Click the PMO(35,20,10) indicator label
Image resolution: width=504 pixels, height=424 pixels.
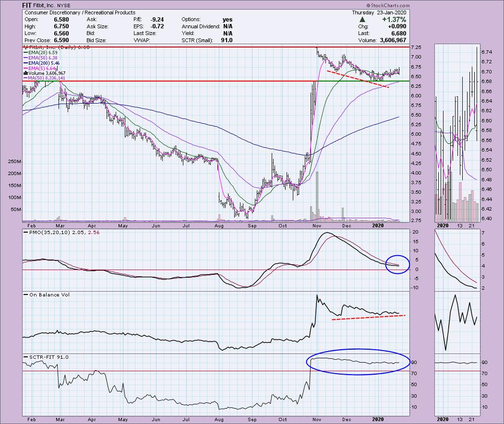coord(49,232)
